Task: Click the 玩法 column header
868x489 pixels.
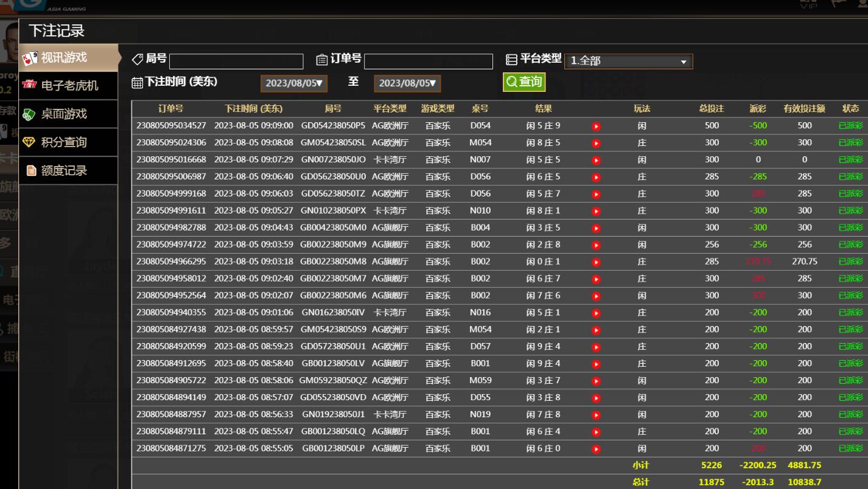Action: coord(642,109)
